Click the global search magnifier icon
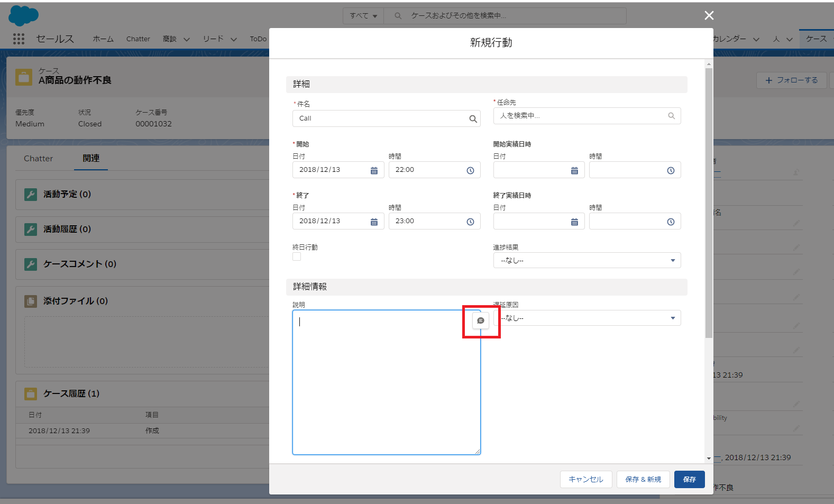834x504 pixels. pos(398,16)
